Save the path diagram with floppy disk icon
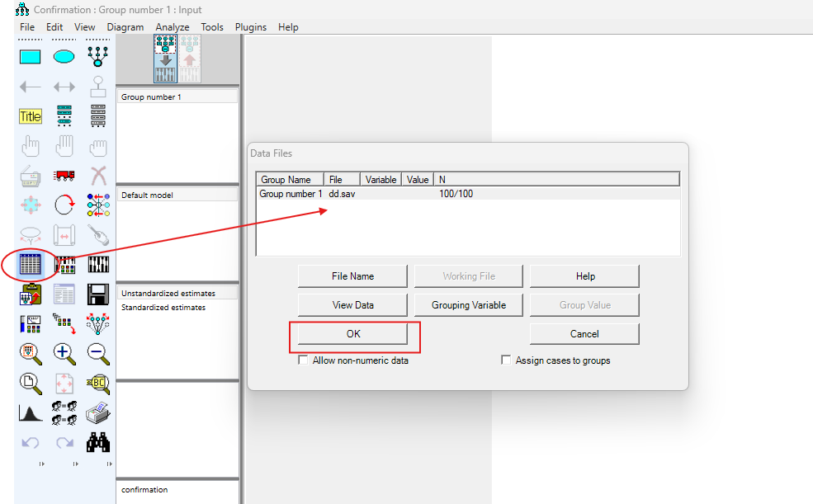 (x=98, y=294)
